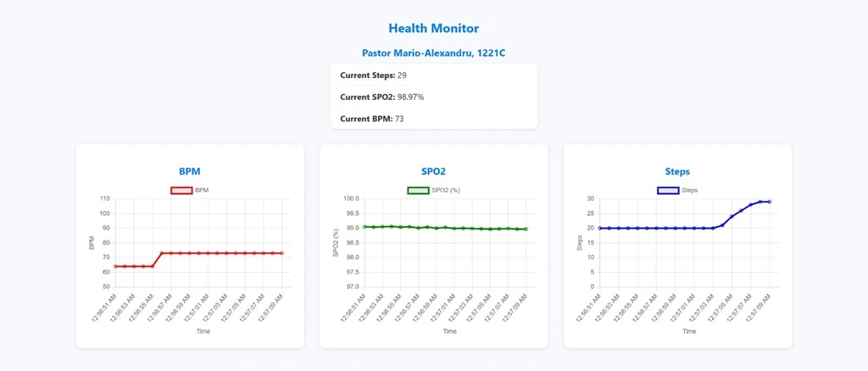Click the Time axis label under BPM chart
The width and height of the screenshot is (868, 371).
click(203, 331)
